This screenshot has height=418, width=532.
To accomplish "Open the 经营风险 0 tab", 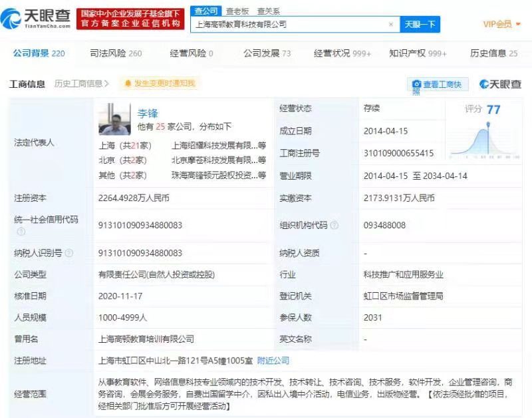I will tap(192, 53).
